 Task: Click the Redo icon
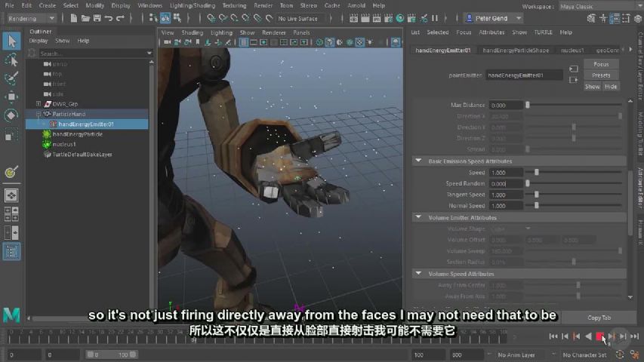pyautogui.click(x=120, y=18)
